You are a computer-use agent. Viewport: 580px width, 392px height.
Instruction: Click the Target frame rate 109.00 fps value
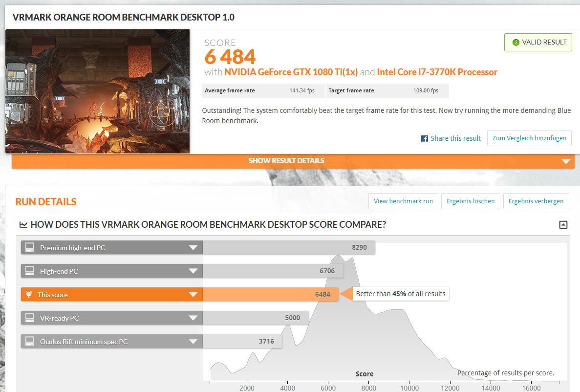coord(426,91)
